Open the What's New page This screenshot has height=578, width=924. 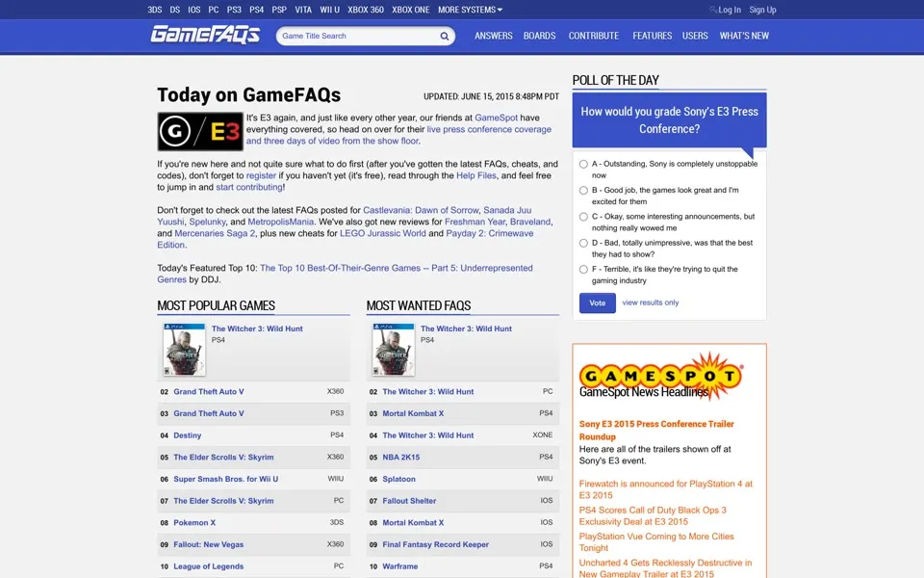(744, 36)
